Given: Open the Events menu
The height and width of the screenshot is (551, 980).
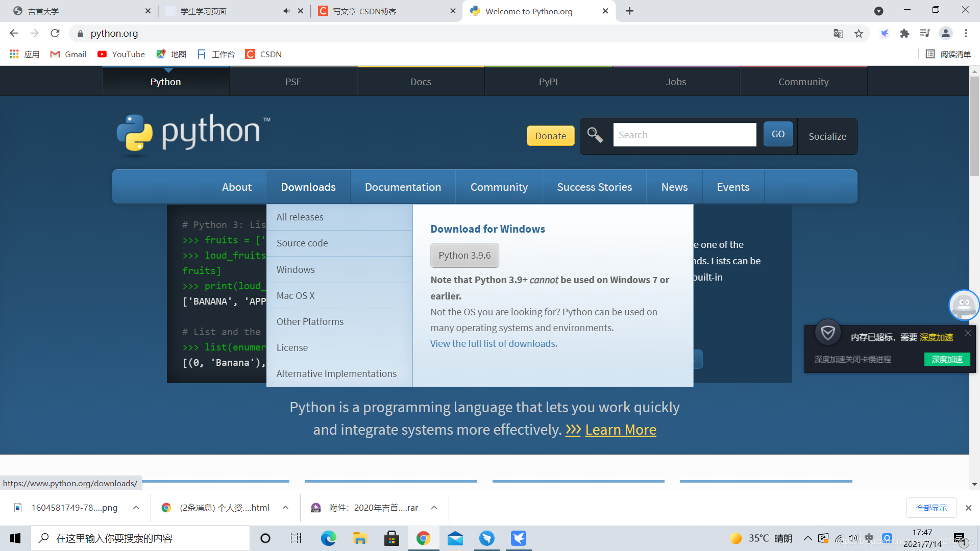Looking at the screenshot, I should click(x=733, y=187).
